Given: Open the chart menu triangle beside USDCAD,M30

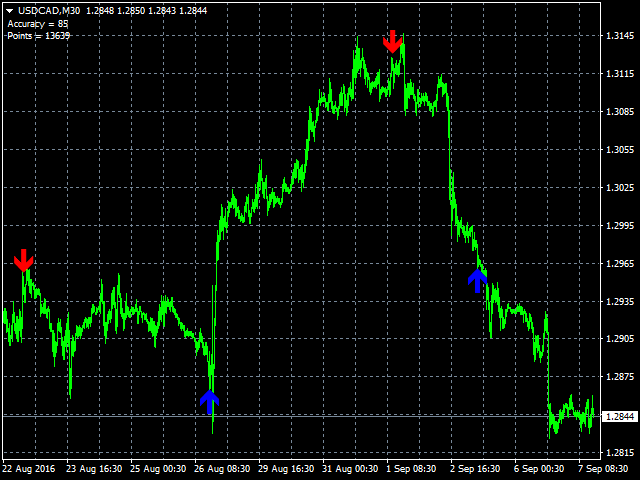Looking at the screenshot, I should coord(10,11).
